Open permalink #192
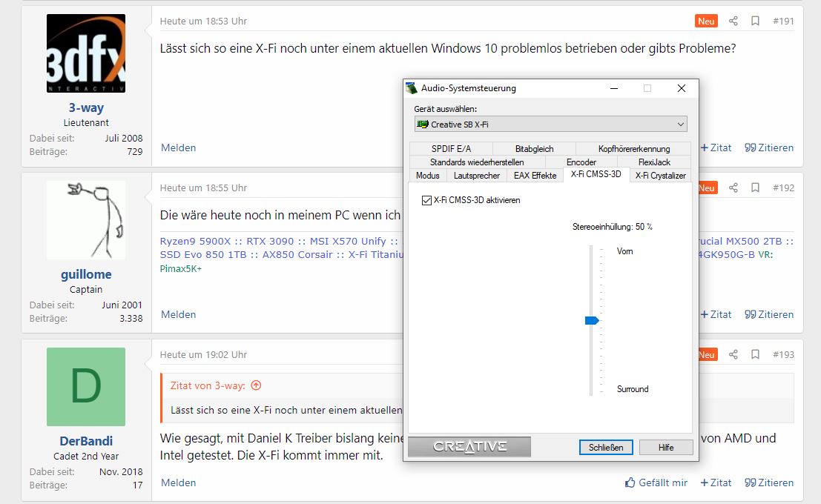Screen dimensions: 821x504 (783, 188)
